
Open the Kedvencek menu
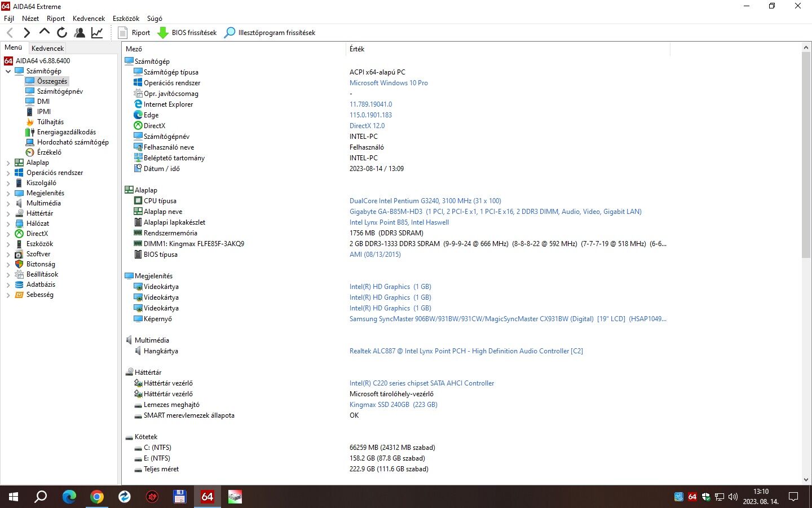(89, 19)
